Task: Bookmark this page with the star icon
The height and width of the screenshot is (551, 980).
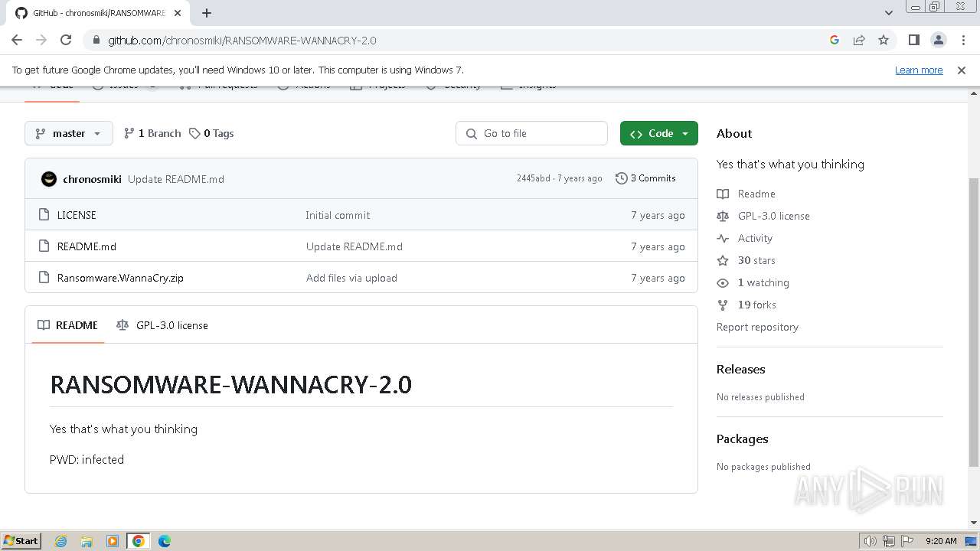Action: click(x=884, y=40)
